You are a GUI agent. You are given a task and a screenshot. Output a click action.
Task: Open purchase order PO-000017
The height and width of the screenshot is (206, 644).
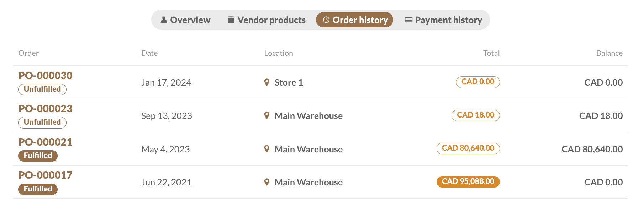(x=45, y=175)
